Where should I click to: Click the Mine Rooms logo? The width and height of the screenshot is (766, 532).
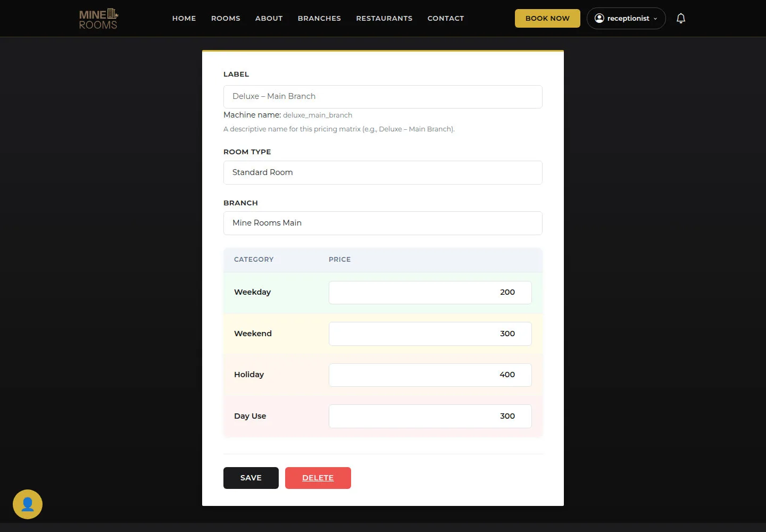(x=98, y=19)
